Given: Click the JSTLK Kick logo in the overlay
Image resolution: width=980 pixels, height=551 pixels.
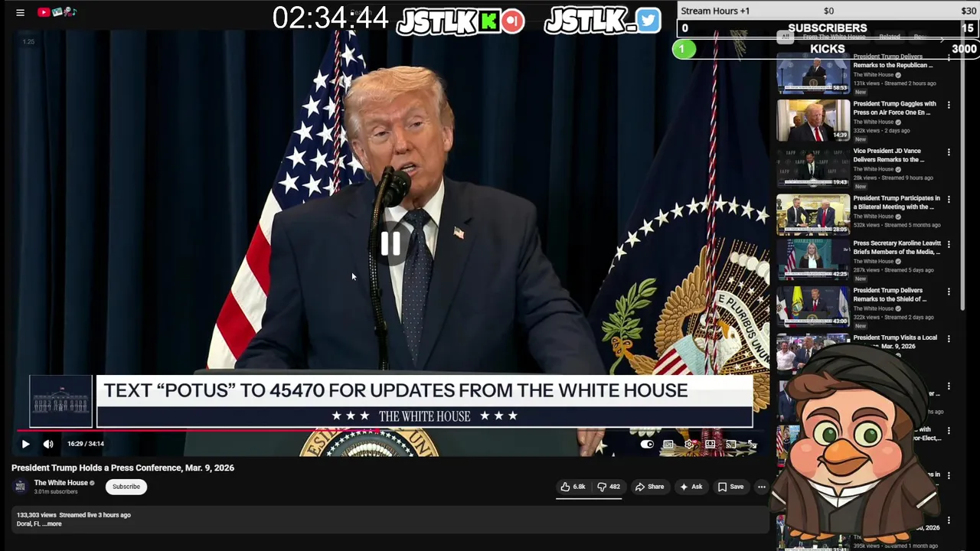Looking at the screenshot, I should [461, 21].
